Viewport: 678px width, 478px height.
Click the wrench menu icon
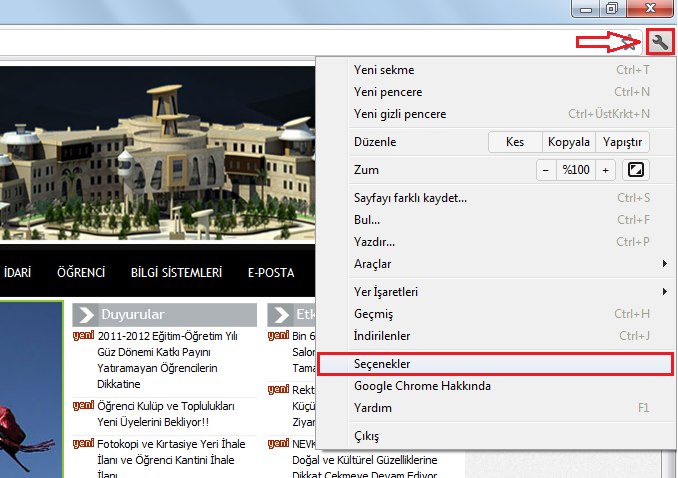(x=660, y=42)
